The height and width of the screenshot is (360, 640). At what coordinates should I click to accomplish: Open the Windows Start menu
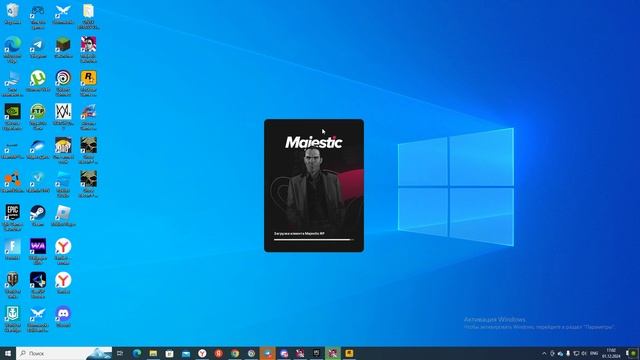[x=8, y=353]
